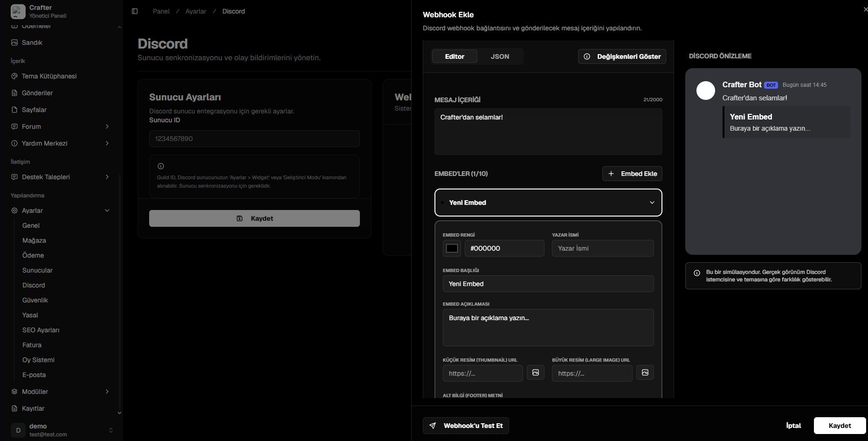Collapse the Ayarlar submenu
The height and width of the screenshot is (441, 868).
(107, 210)
